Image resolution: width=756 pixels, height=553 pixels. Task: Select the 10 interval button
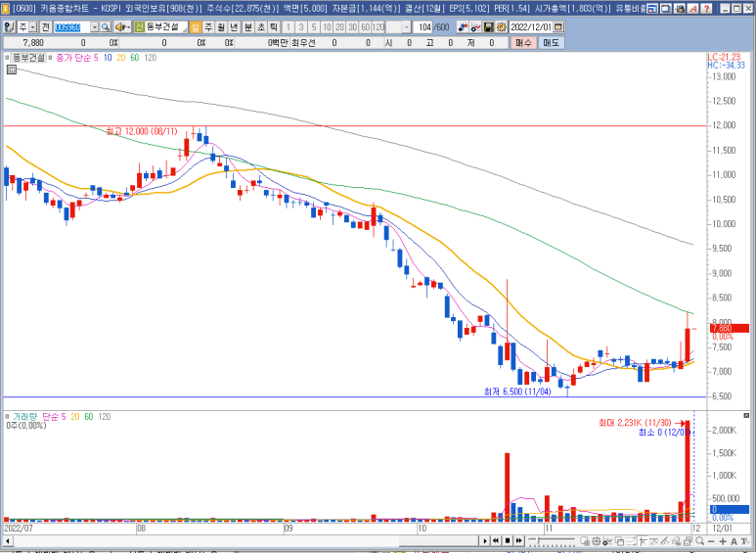327,27
